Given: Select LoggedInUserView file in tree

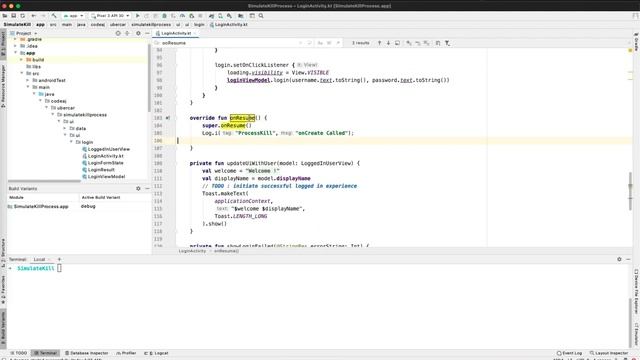Looking at the screenshot, I should tap(106, 149).
